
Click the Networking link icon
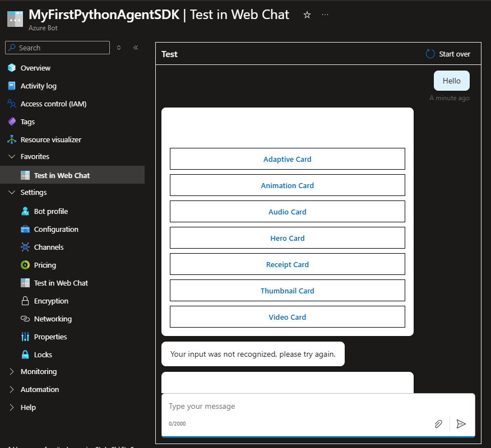pos(25,319)
